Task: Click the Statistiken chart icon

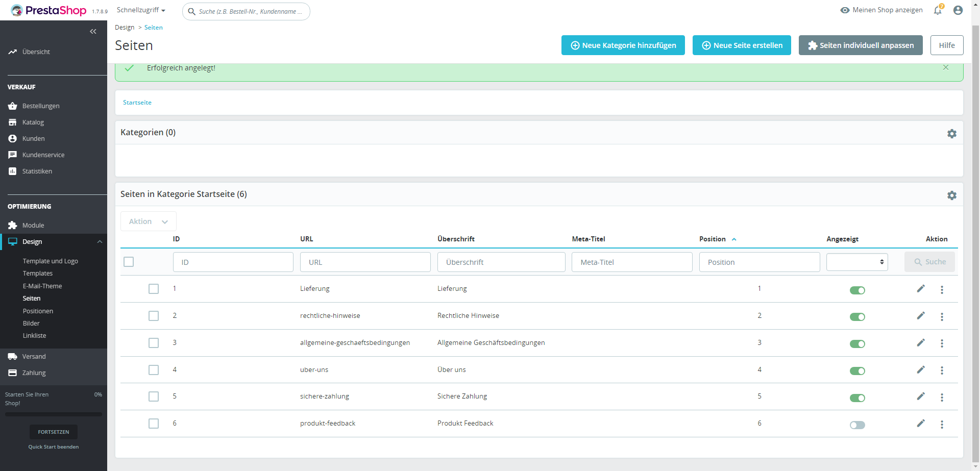Action: (13, 171)
